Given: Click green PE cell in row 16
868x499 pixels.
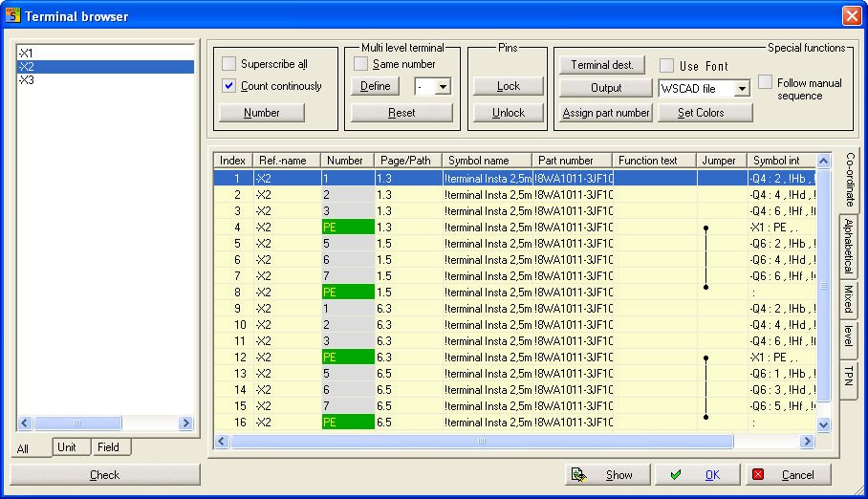Looking at the screenshot, I should [348, 422].
